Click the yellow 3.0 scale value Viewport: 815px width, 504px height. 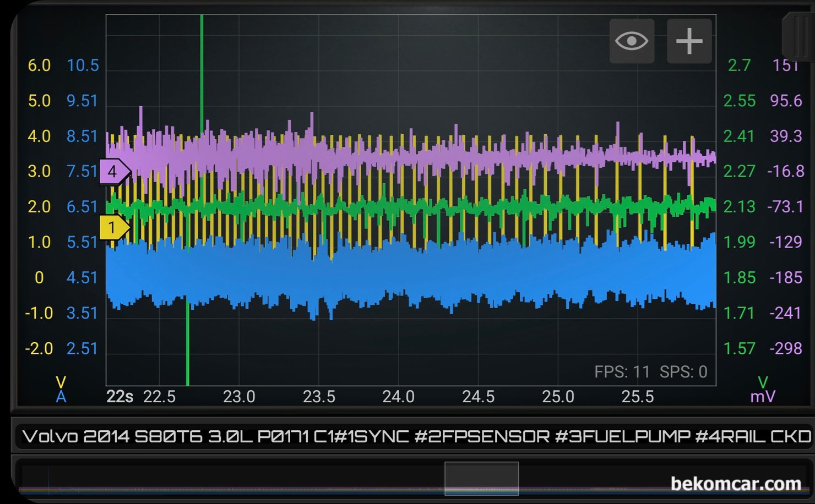[39, 172]
